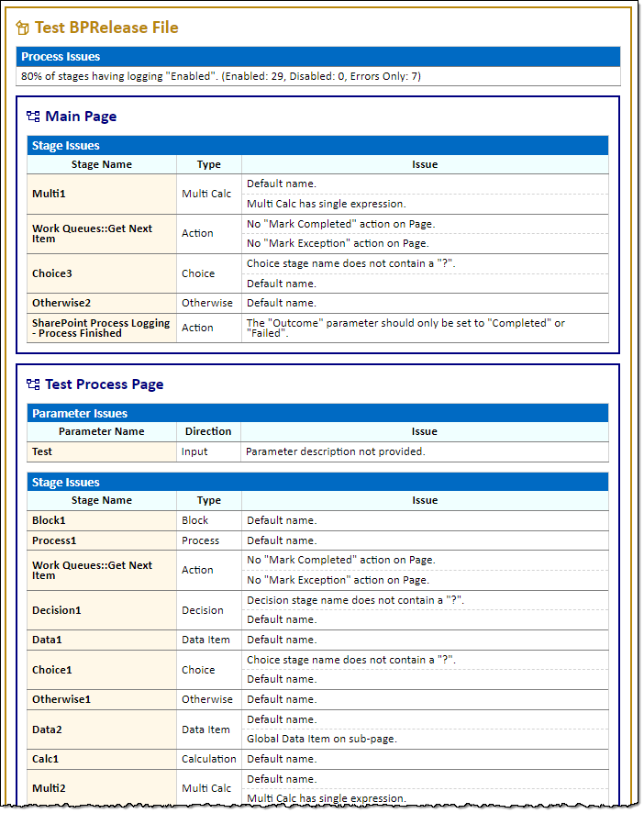Click the Input direction cell

tap(208, 451)
